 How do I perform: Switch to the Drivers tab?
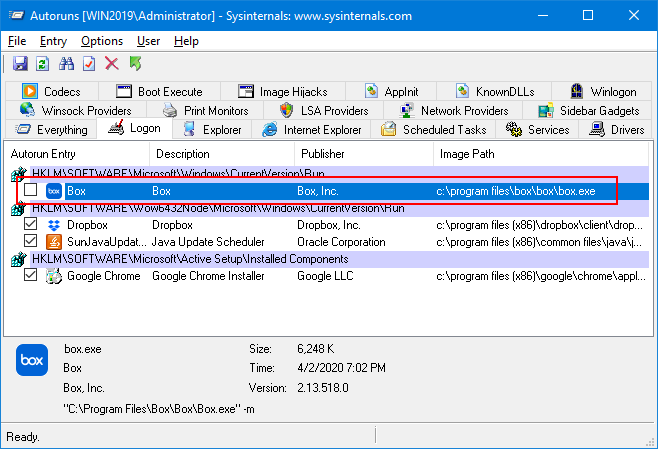[616, 130]
